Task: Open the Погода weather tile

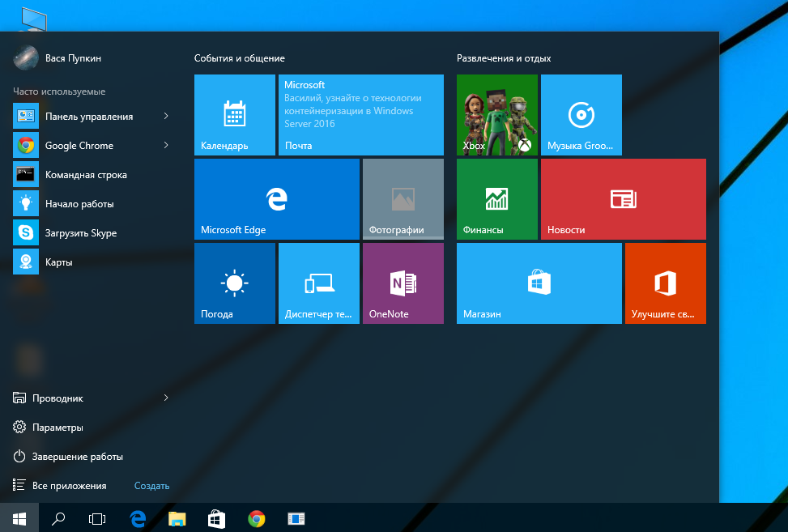Action: 235,283
